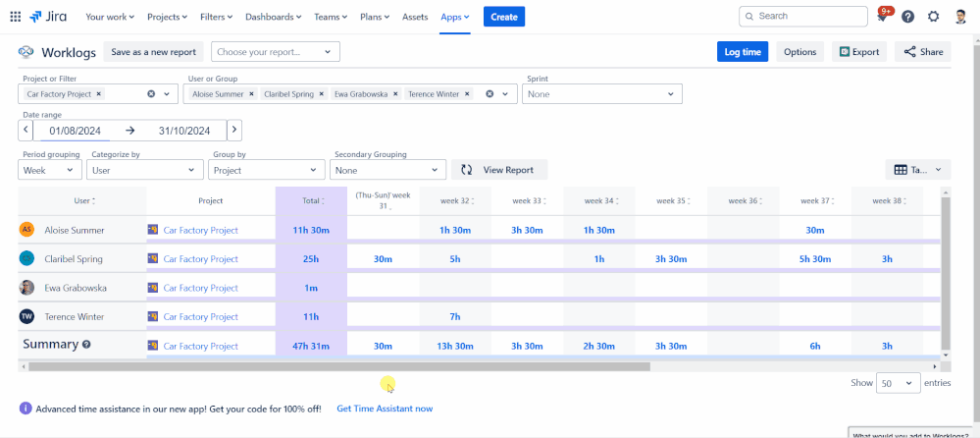Screen dimensions: 980x438
Task: Open the Dashboards menu
Action: [x=273, y=17]
